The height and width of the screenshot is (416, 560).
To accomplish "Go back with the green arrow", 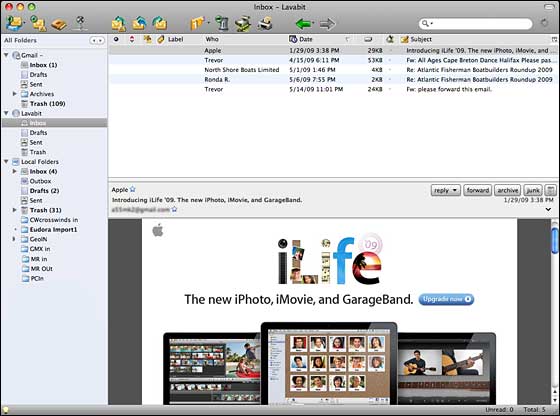I will tap(304, 24).
